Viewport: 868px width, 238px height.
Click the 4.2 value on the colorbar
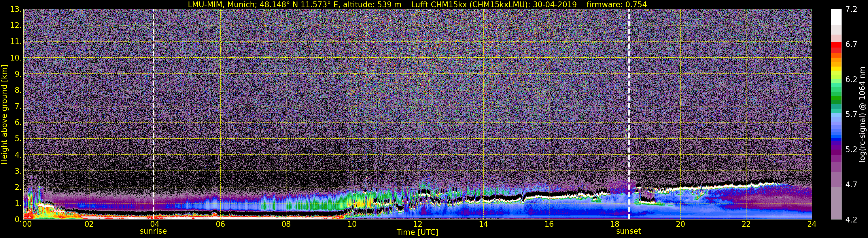851,220
